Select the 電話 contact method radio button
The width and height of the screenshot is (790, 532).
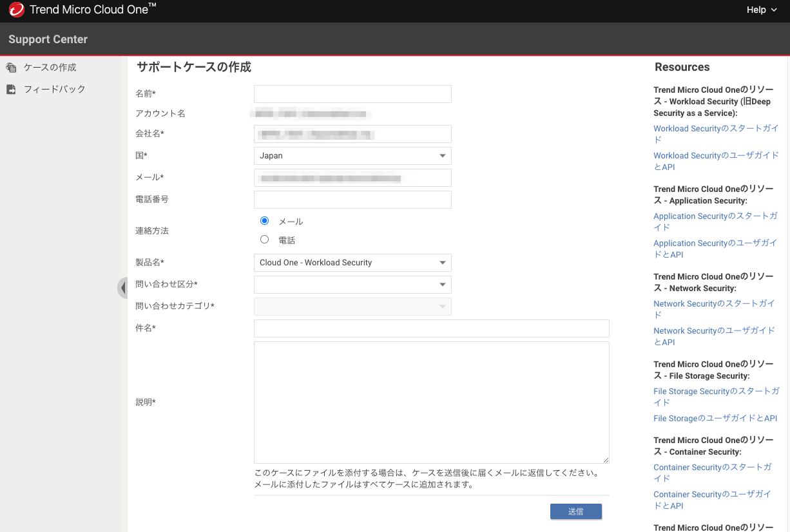coord(264,240)
